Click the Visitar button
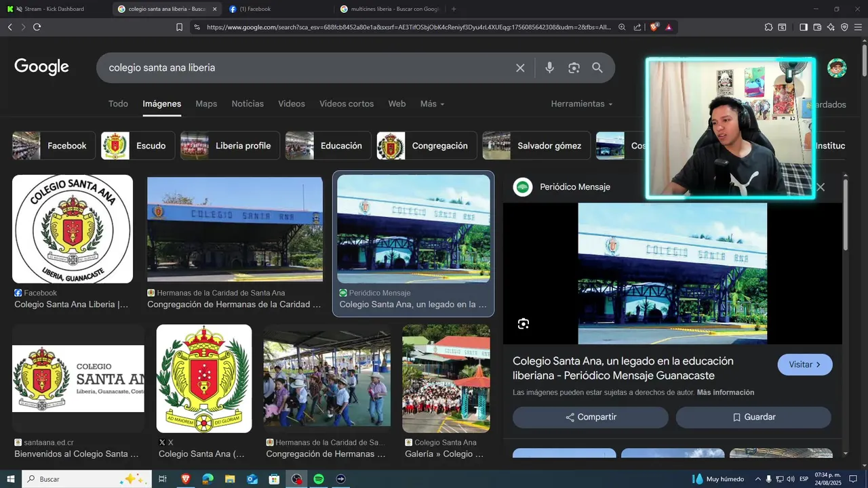This screenshot has width=868, height=488. pos(805,365)
